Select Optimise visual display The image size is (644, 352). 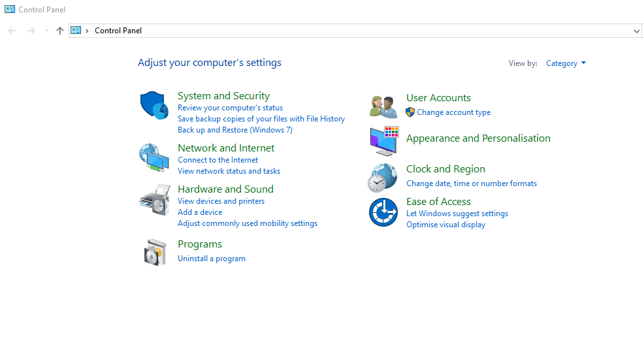click(445, 225)
